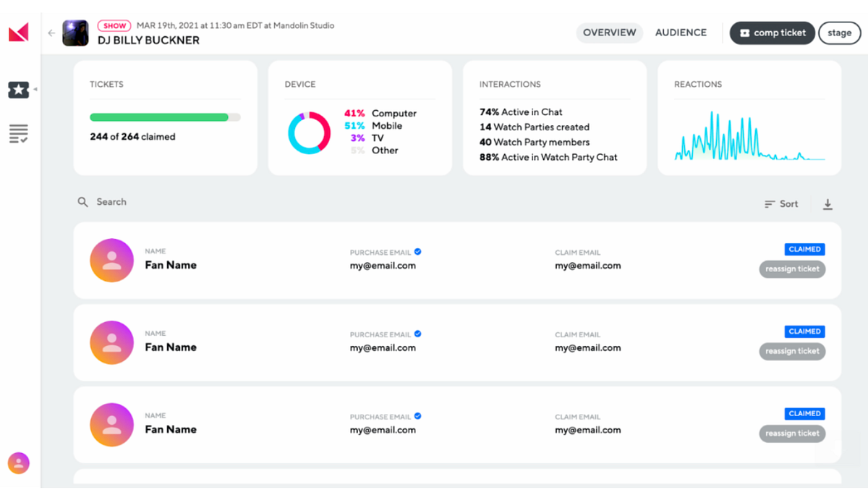Reassign ticket for the first fan
Screen dimensions: 868x503
point(792,269)
